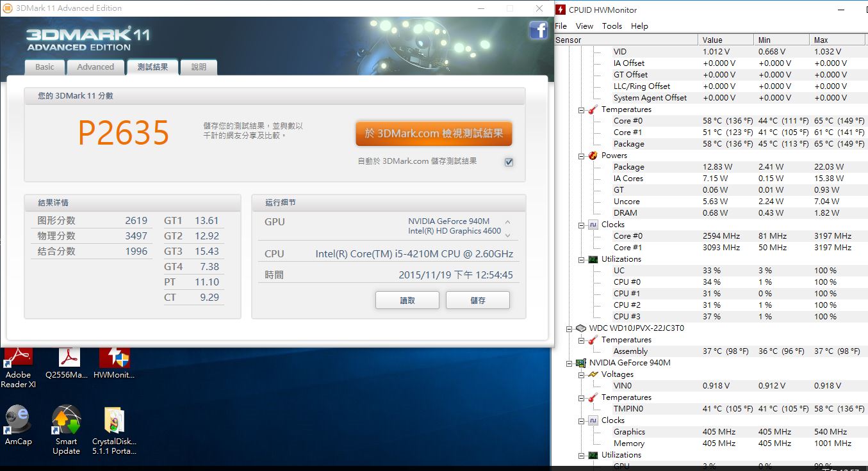Click the CPU Utilizations section icon
The height and width of the screenshot is (471, 868).
tap(593, 259)
